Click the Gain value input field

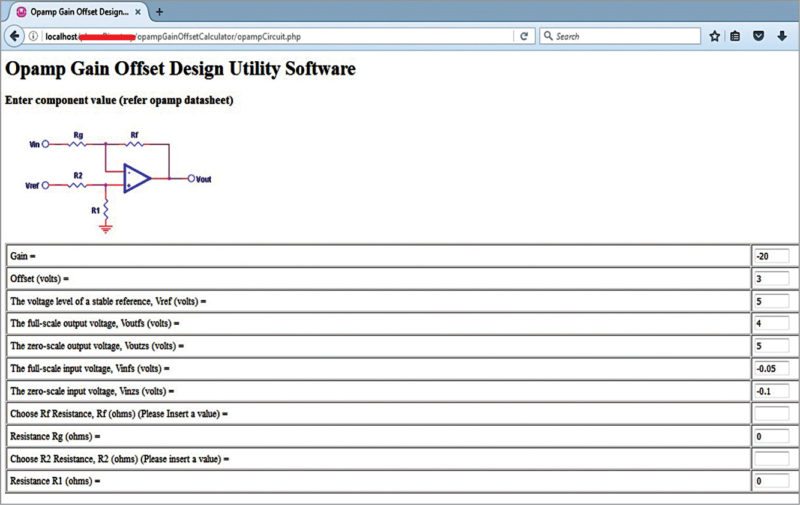[x=771, y=256]
